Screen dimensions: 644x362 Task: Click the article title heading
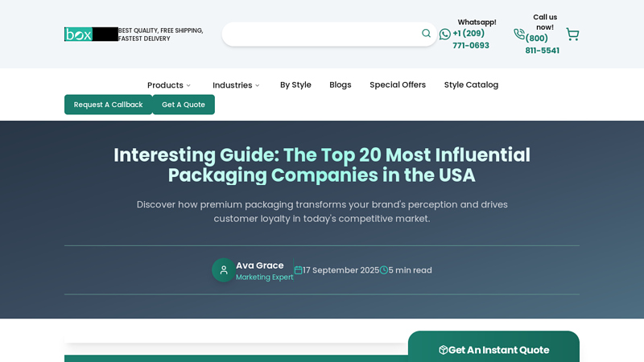pos(322,165)
